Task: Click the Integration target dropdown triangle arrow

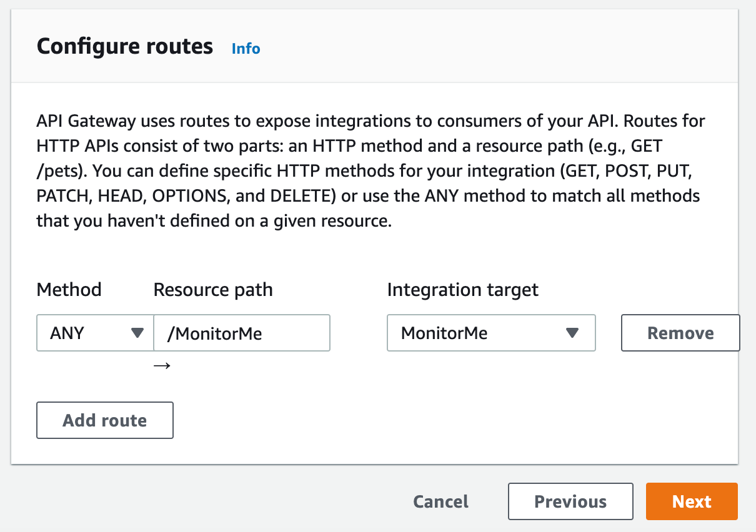Action: click(572, 333)
